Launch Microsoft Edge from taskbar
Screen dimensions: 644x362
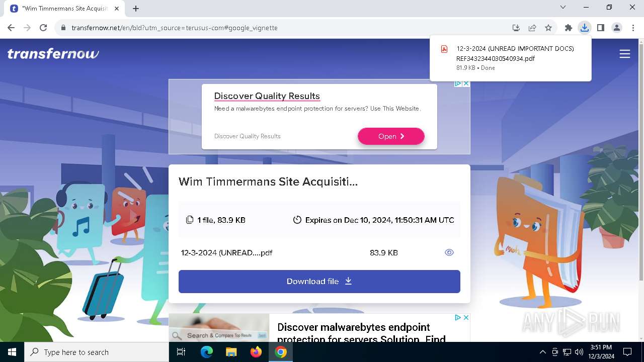click(207, 352)
